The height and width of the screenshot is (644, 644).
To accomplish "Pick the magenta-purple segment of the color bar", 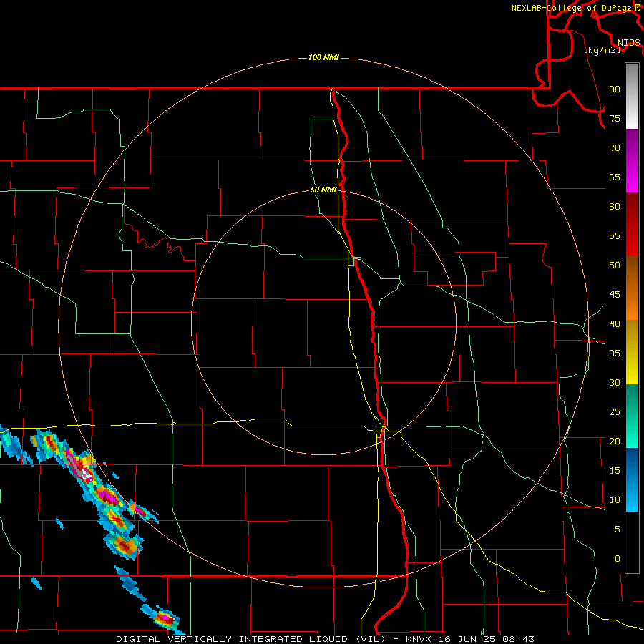I will [632, 160].
